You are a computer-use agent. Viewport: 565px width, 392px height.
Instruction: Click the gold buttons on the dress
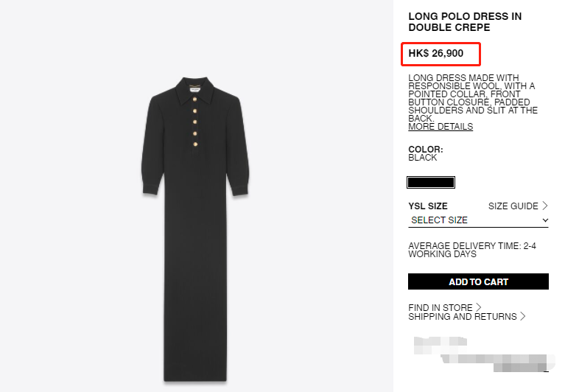(195, 122)
